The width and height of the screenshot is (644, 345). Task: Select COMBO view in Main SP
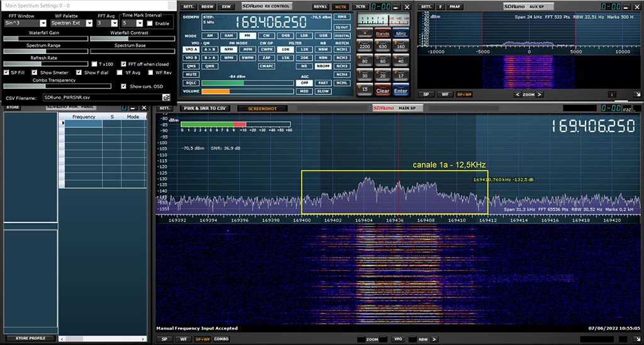pyautogui.click(x=221, y=339)
